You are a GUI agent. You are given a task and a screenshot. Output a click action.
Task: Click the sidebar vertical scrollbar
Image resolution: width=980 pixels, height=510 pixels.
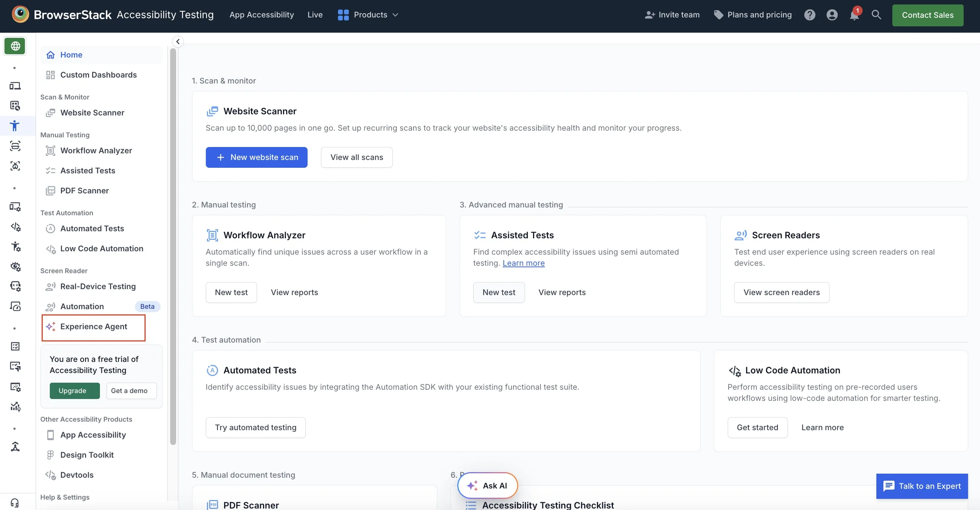[x=173, y=246]
